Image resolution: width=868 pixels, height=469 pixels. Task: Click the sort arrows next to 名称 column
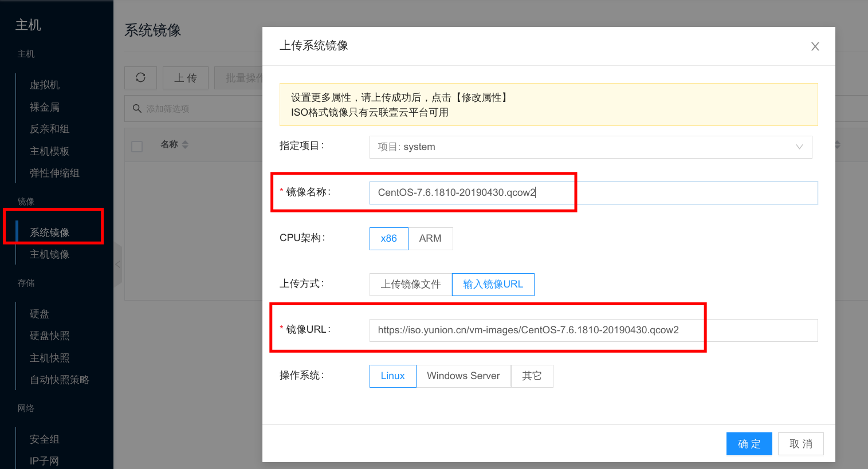coord(185,145)
